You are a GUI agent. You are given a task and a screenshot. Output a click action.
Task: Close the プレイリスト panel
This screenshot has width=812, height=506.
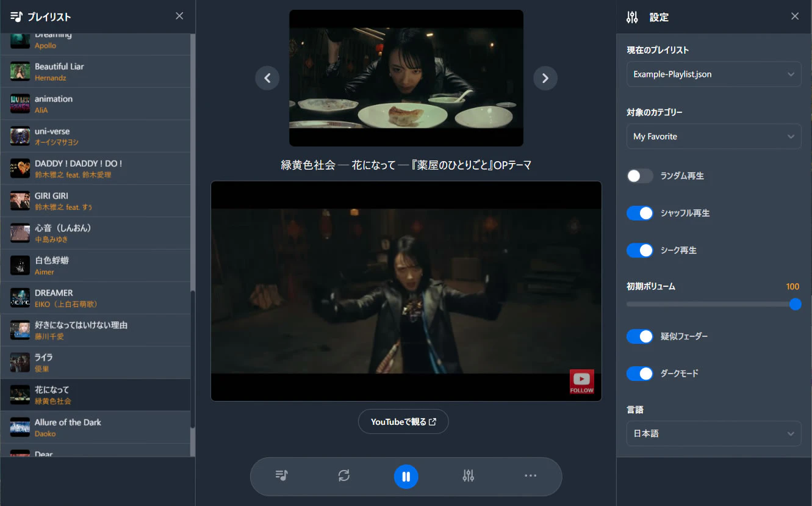pyautogui.click(x=179, y=16)
